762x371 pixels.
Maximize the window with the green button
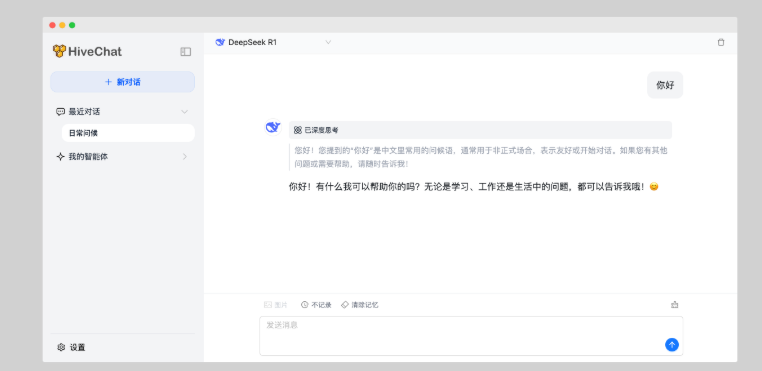tap(72, 25)
